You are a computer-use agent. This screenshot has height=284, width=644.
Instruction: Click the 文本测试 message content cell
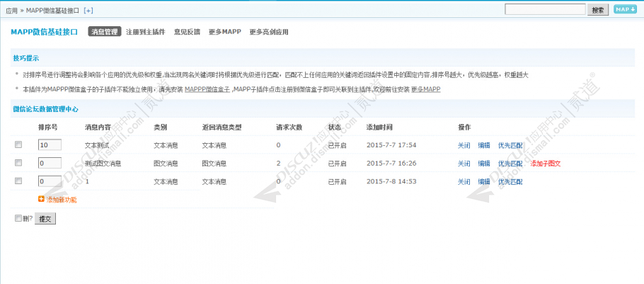(x=97, y=145)
